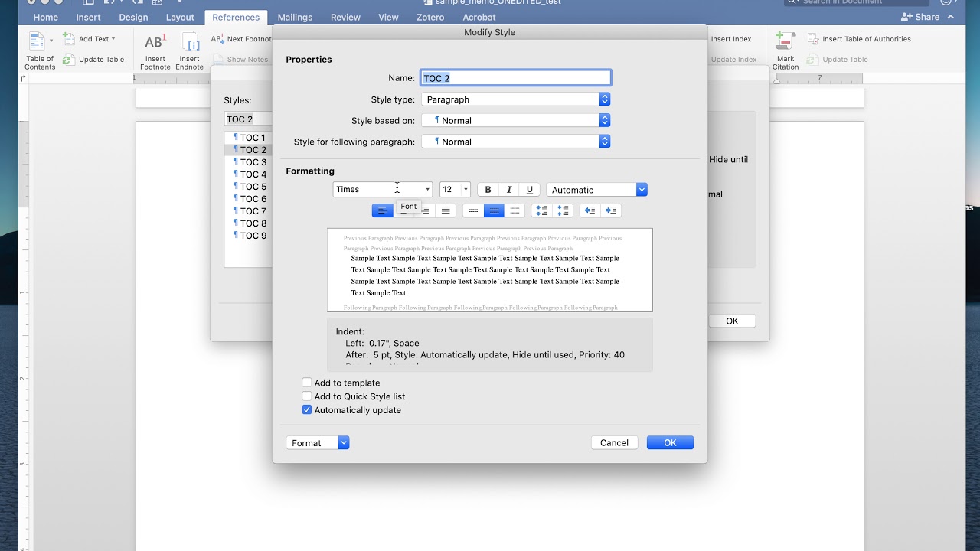980x551 pixels.
Task: Choose single line spacing button
Action: point(473,210)
